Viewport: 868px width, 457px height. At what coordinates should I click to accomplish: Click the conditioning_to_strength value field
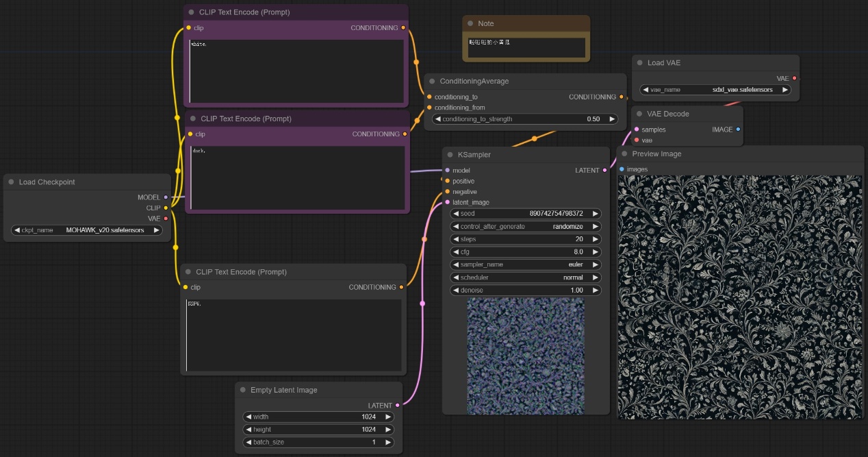pyautogui.click(x=525, y=119)
